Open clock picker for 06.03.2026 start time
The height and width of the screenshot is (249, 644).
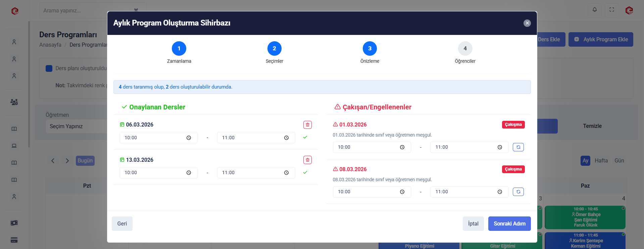tap(189, 138)
